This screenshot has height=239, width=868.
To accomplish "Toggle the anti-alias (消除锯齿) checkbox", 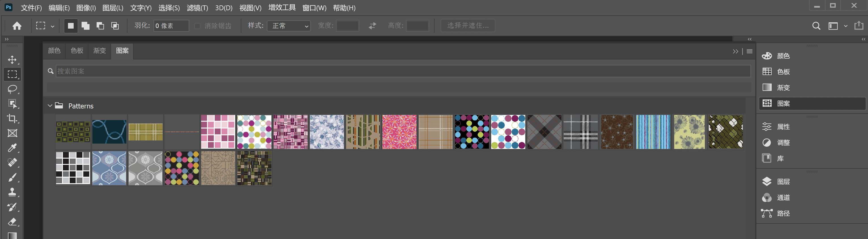I will 198,26.
